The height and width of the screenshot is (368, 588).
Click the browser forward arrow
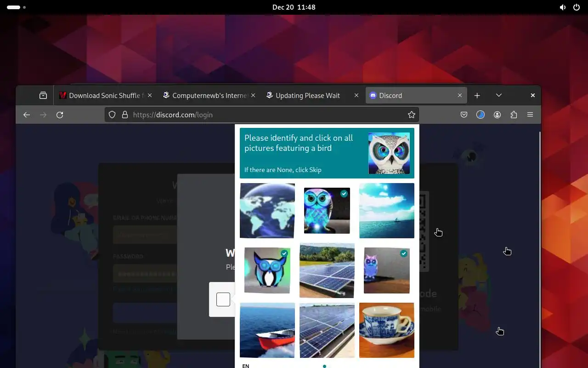coord(43,115)
